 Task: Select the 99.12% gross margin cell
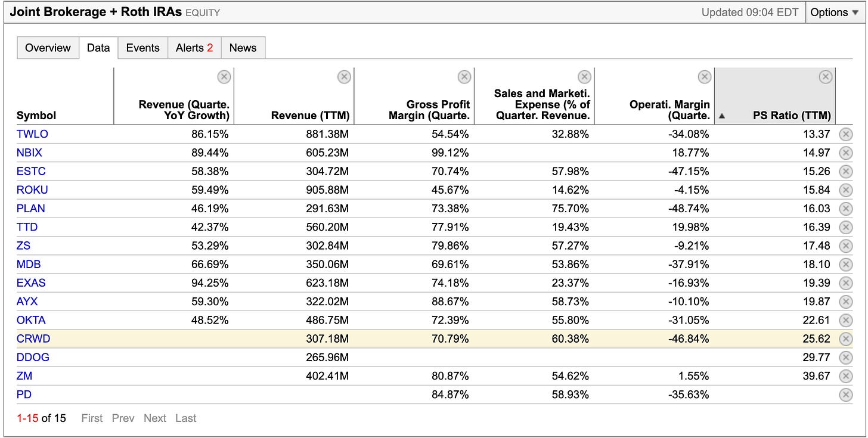[x=450, y=153]
